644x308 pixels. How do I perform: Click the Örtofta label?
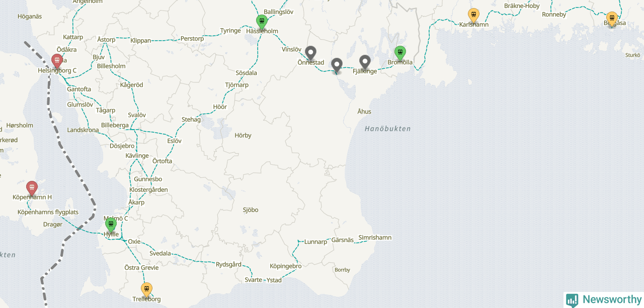tap(162, 161)
